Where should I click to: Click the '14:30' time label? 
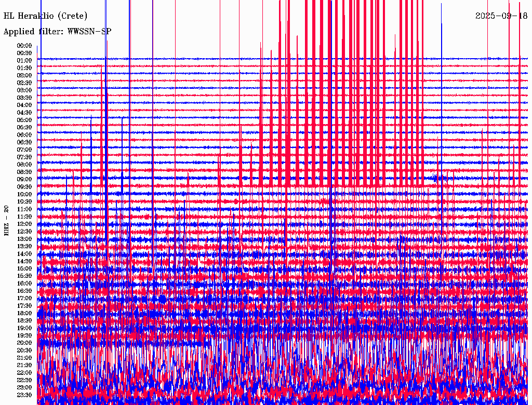click(24, 261)
